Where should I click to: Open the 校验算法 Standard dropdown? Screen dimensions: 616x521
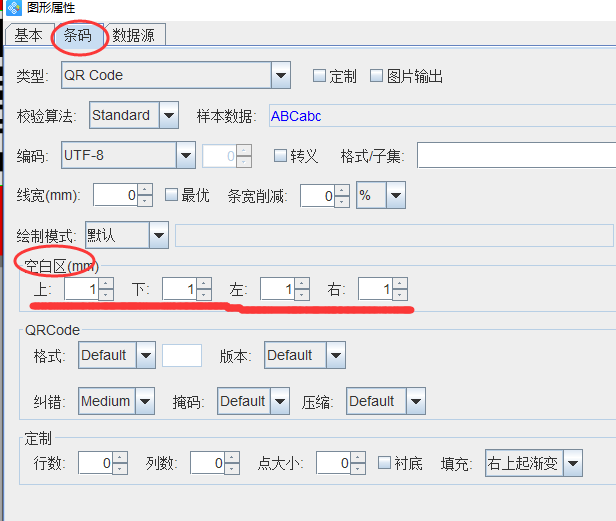pos(168,116)
